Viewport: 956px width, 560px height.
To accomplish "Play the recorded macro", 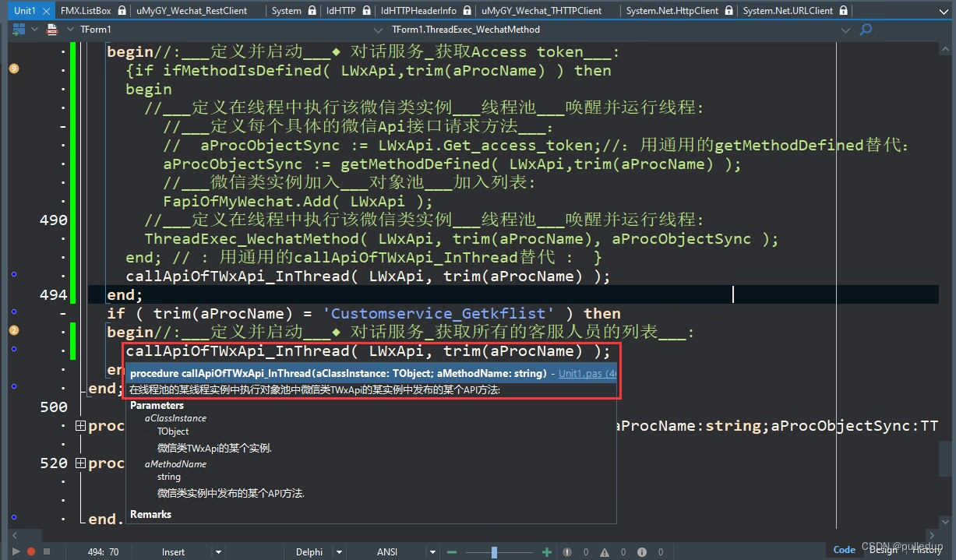I will [x=16, y=551].
